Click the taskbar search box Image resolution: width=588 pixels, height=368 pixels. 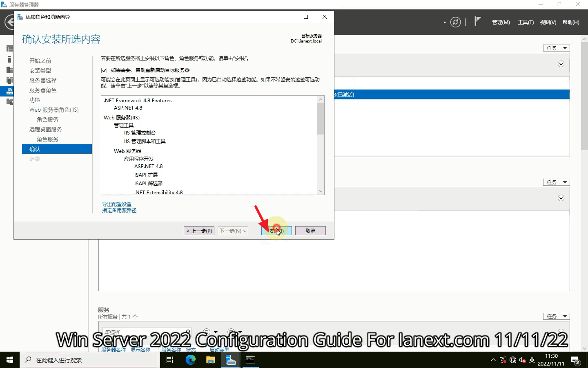90,360
